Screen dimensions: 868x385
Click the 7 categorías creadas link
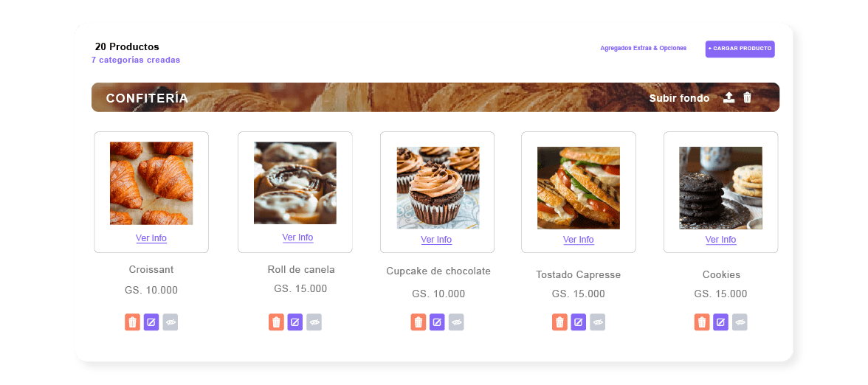click(x=136, y=60)
